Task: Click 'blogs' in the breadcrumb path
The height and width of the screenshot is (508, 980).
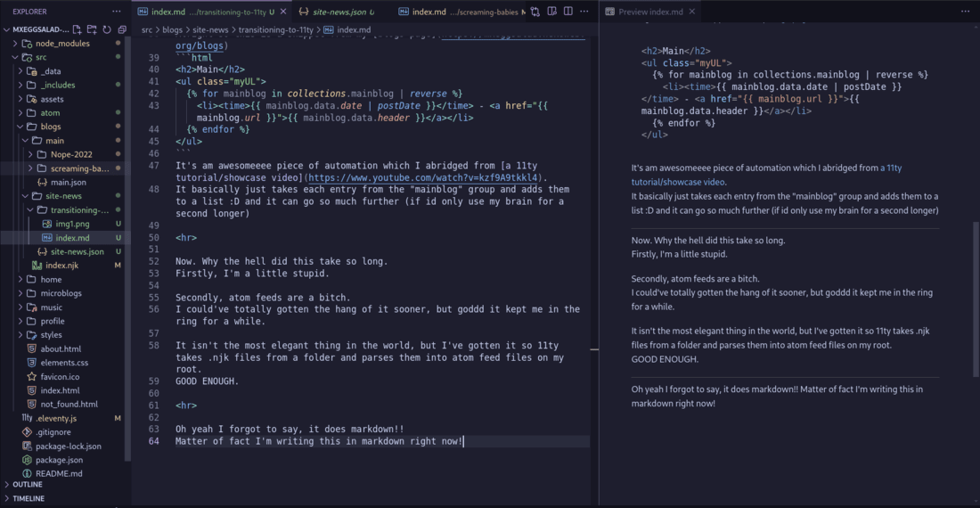Action: (x=173, y=29)
